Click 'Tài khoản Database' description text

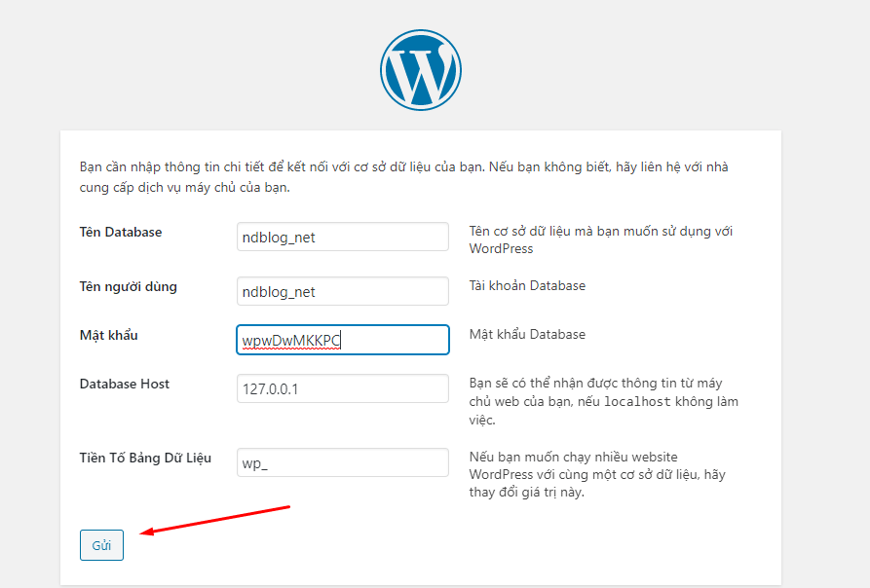click(x=527, y=285)
